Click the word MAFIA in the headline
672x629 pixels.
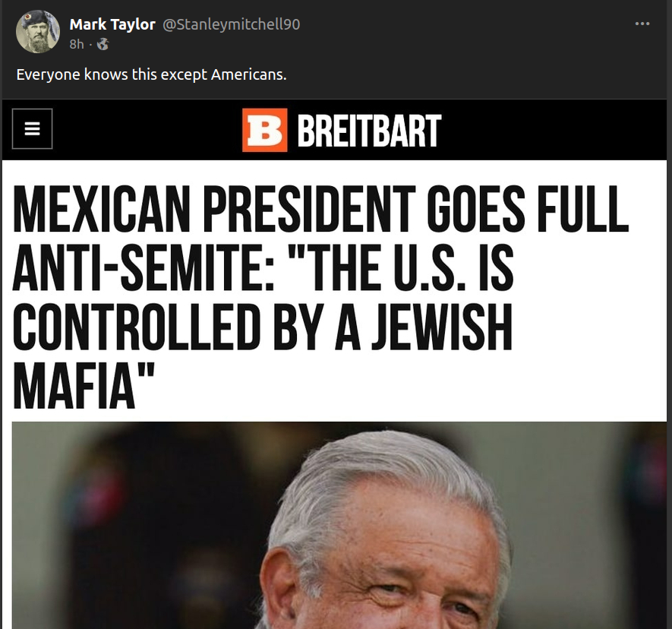click(x=74, y=385)
